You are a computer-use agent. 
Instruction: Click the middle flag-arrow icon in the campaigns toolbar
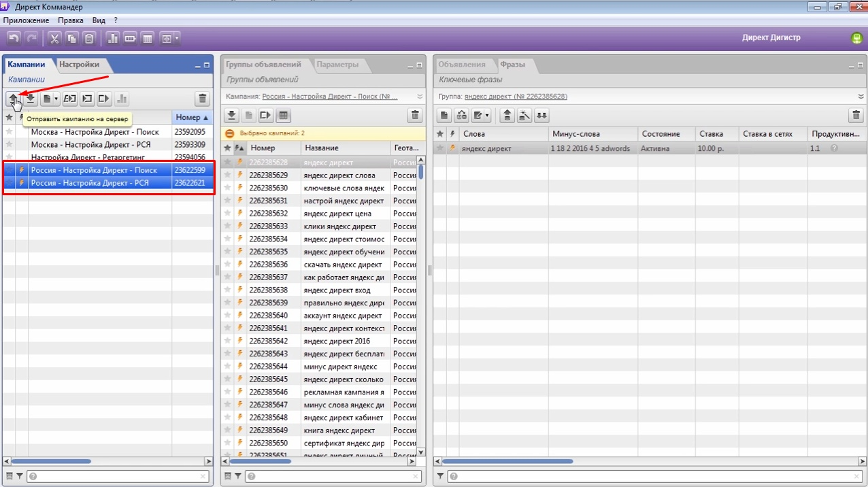[x=86, y=99]
